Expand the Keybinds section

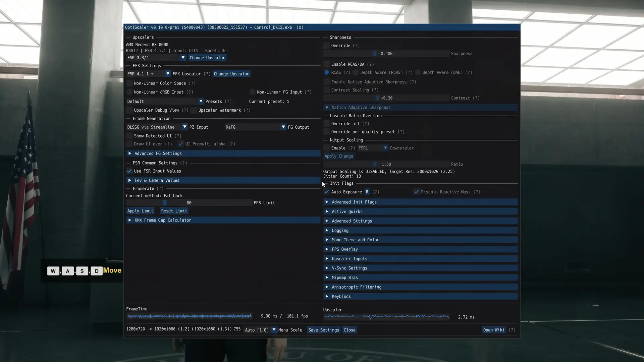pos(421,297)
